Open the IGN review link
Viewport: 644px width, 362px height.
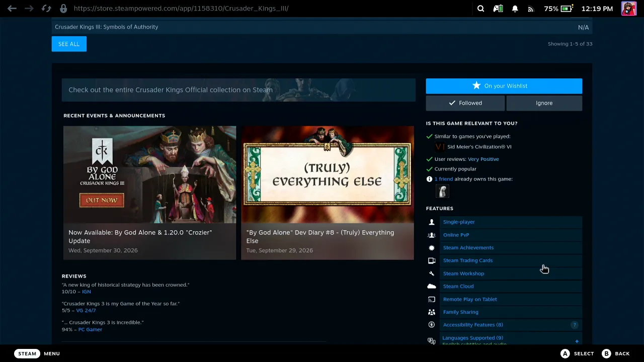click(x=87, y=292)
